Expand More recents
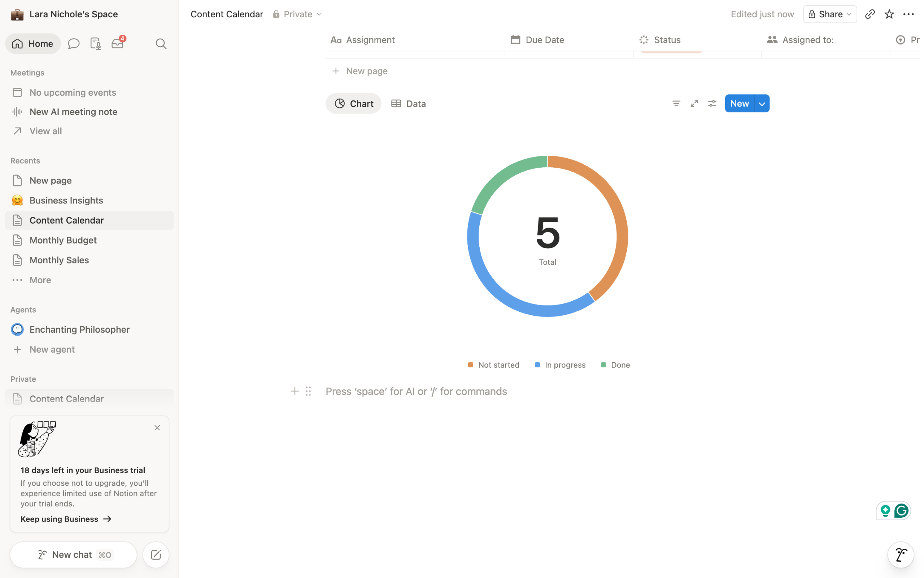The width and height of the screenshot is (924, 578). pos(90,280)
